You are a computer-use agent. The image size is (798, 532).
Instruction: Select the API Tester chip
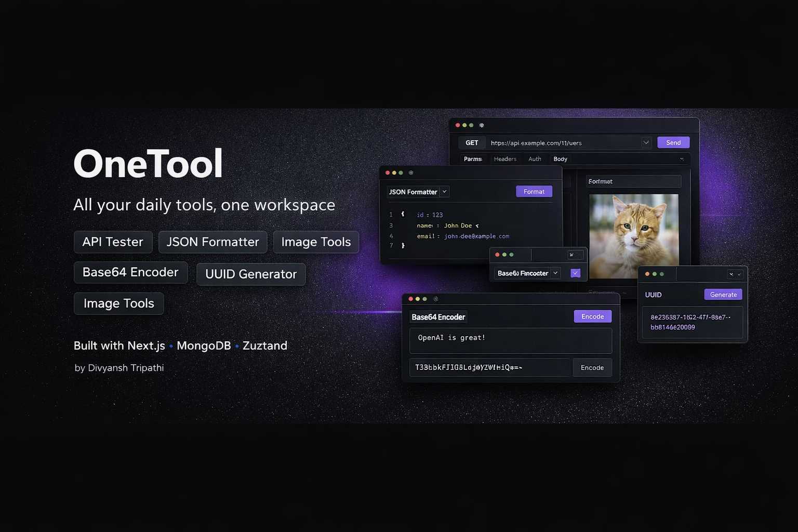point(113,242)
